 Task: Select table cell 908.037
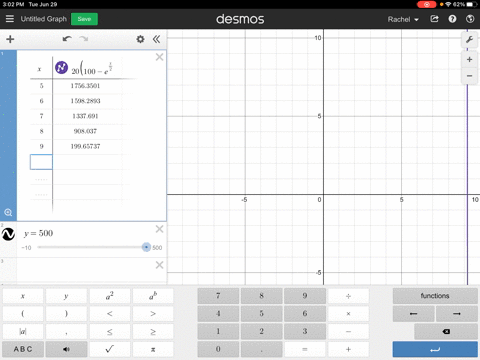tap(85, 131)
